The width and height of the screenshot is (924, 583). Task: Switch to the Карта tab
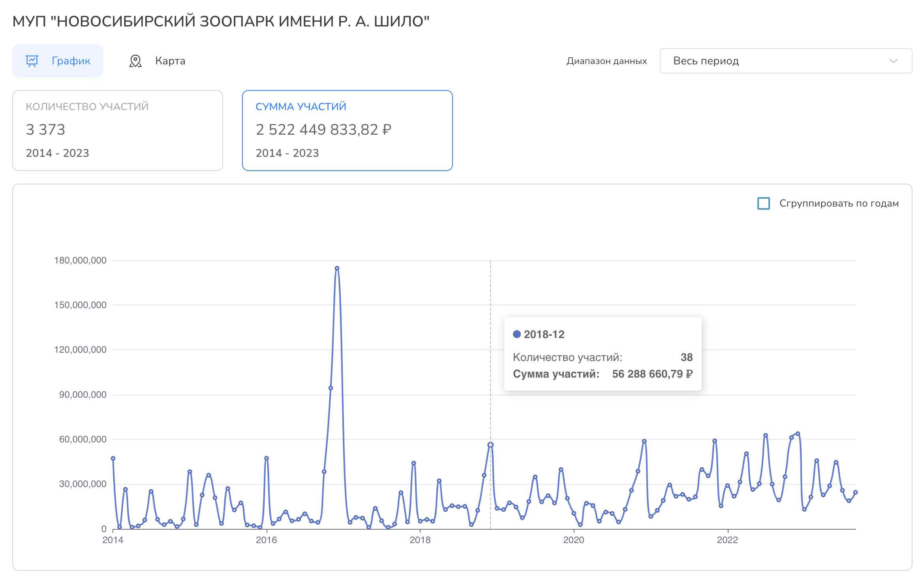(x=157, y=61)
